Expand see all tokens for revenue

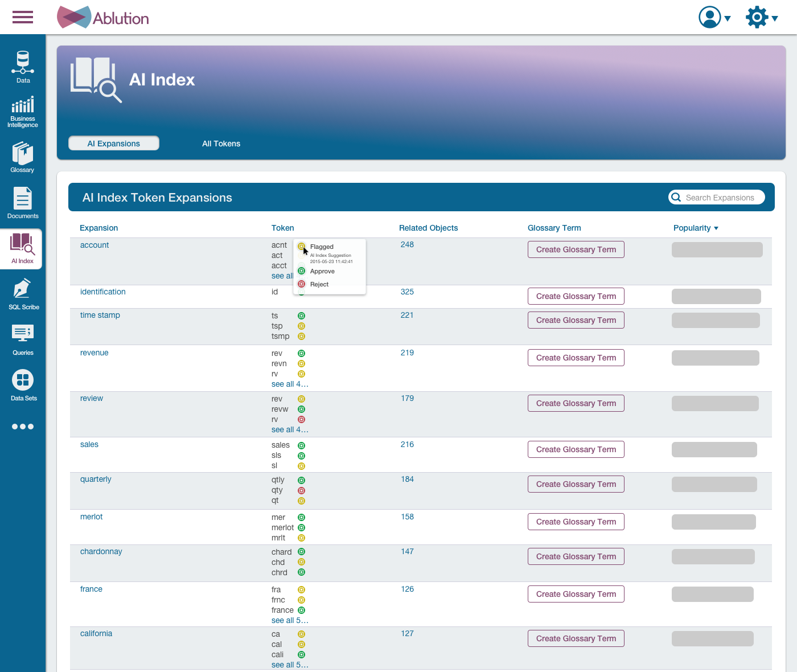pyautogui.click(x=290, y=384)
